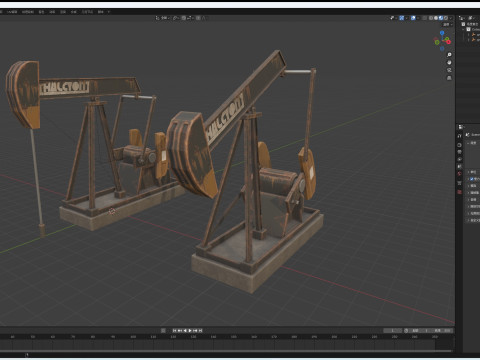
Task: Jump to timeline end frame
Action: pyautogui.click(x=200, y=330)
